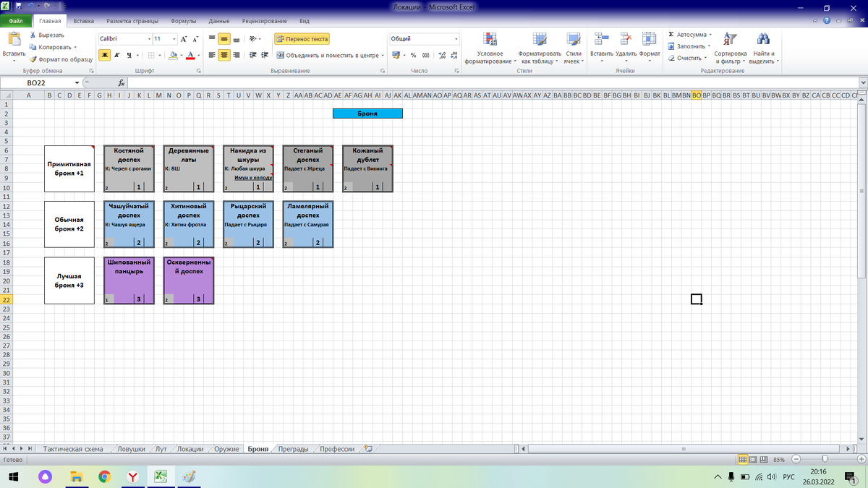
Task: Open the number format Общий dropdown
Action: pyautogui.click(x=457, y=38)
